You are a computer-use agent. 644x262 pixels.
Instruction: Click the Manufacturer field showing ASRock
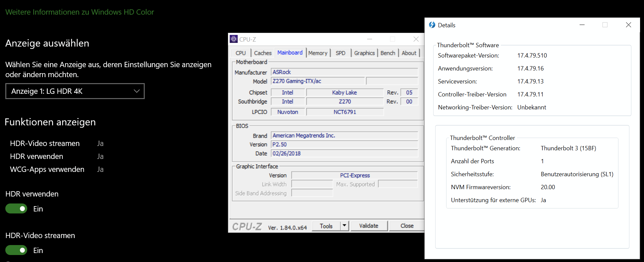coord(345,72)
